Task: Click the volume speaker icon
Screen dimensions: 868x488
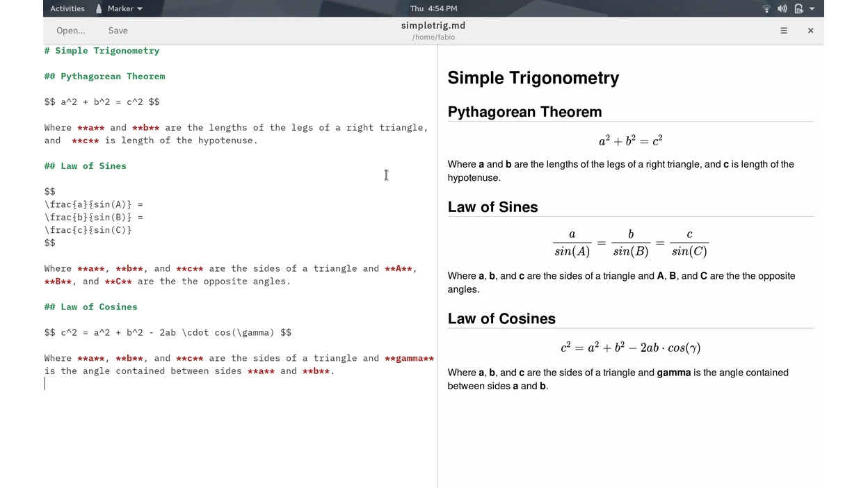Action: pos(782,8)
